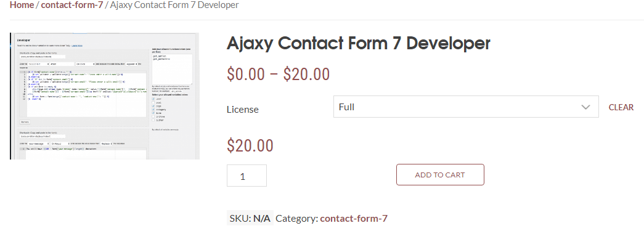The height and width of the screenshot is (247, 644).
Task: Click the current page name in the breadcrumb
Action: (x=173, y=5)
